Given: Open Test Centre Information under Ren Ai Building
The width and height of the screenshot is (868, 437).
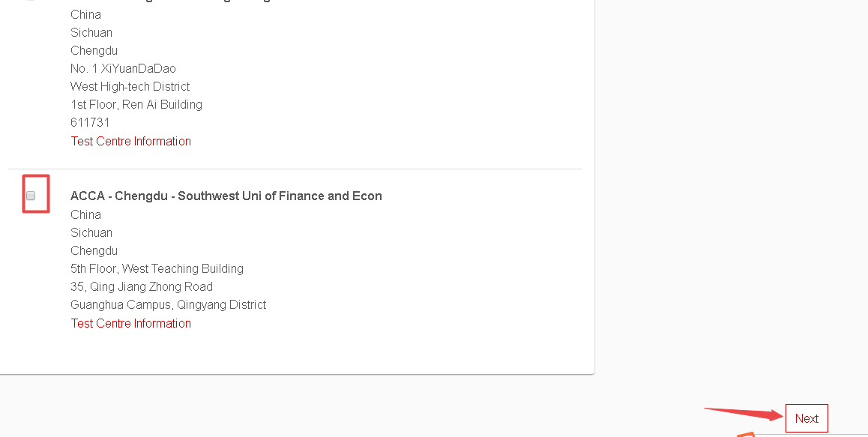Looking at the screenshot, I should pyautogui.click(x=130, y=141).
